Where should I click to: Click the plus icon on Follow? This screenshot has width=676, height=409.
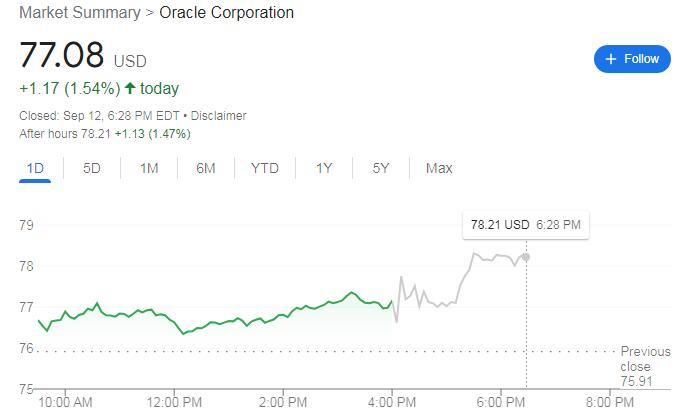coord(611,59)
